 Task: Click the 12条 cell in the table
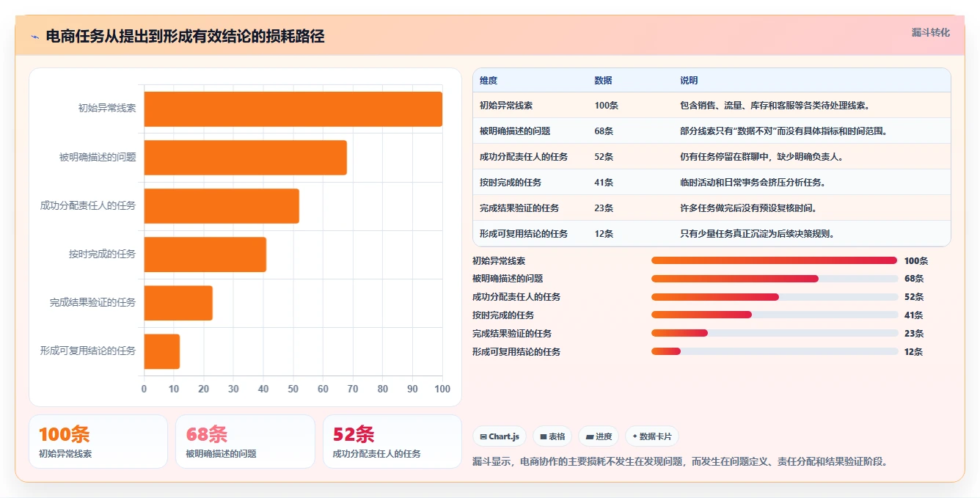coord(604,234)
